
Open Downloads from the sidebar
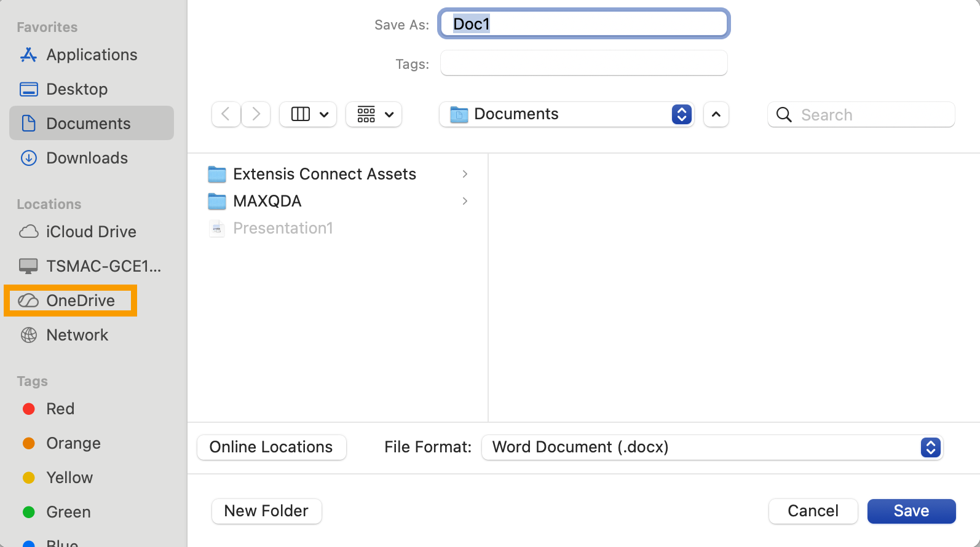(87, 158)
